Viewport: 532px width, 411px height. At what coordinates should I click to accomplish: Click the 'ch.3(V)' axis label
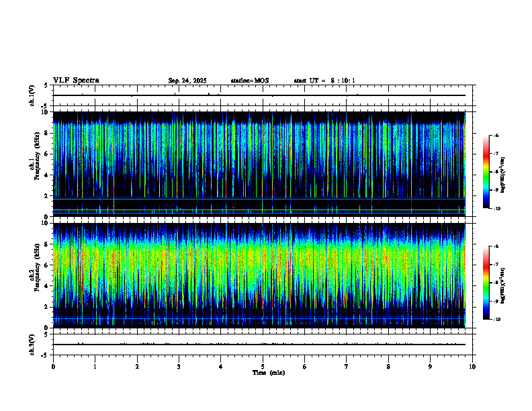(32, 345)
